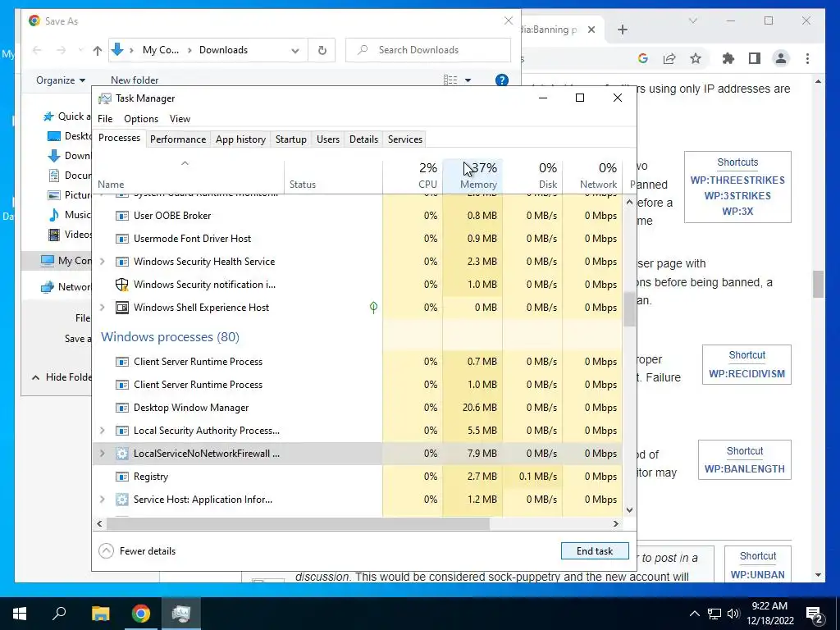Open the Chrome extensions puzzle icon
The height and width of the screenshot is (630, 840).
pos(728,58)
